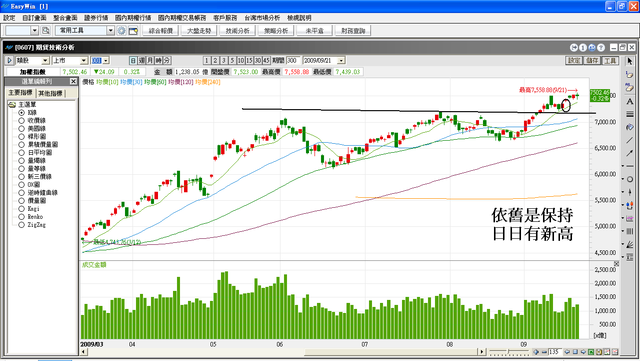Select the Kagi chart radio option
640x361 pixels.
click(21, 209)
